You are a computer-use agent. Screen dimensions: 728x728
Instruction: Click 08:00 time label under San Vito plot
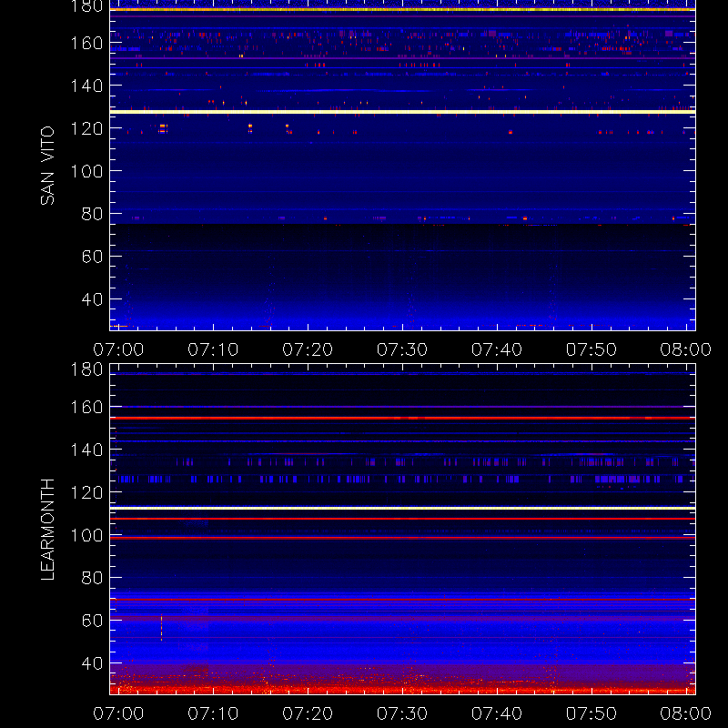tap(686, 349)
